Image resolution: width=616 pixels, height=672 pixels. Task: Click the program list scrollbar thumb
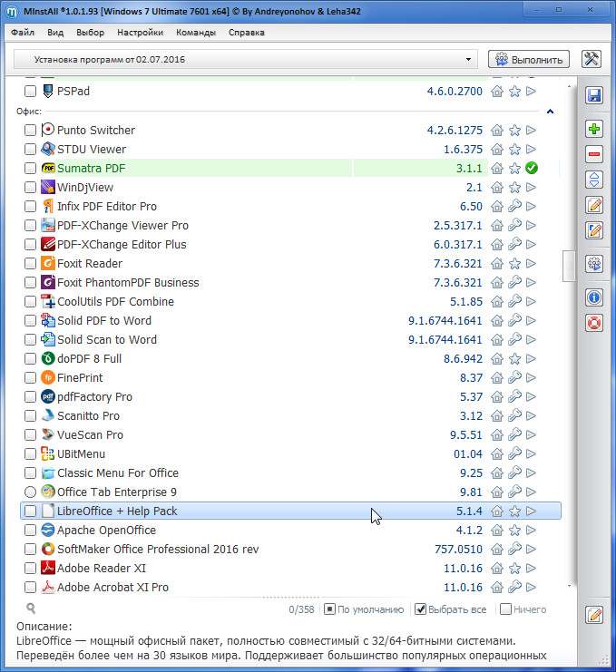click(x=569, y=266)
